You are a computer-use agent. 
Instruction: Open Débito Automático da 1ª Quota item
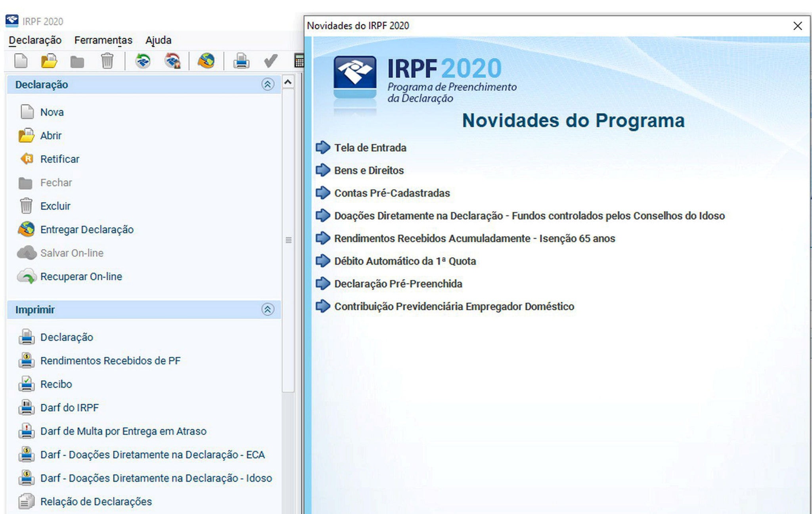click(405, 261)
